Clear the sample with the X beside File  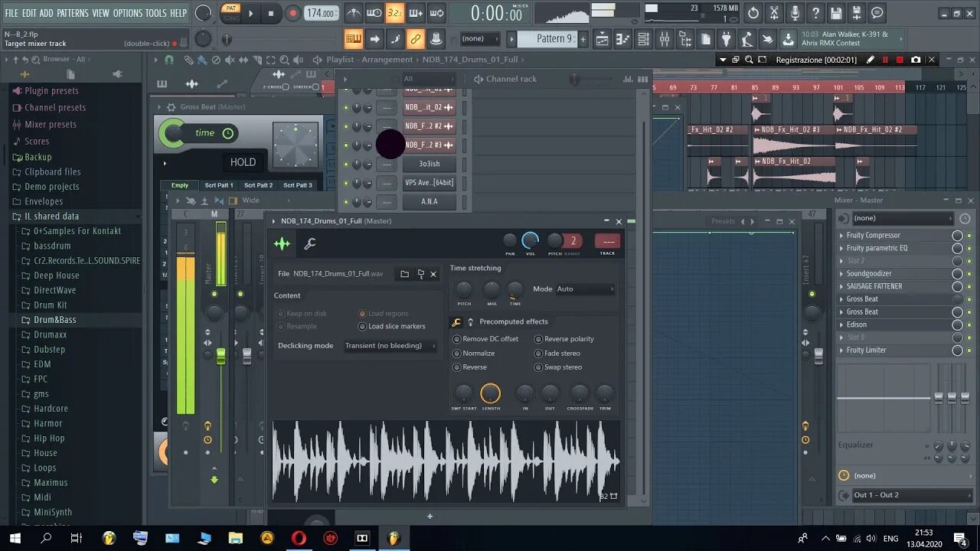(433, 274)
